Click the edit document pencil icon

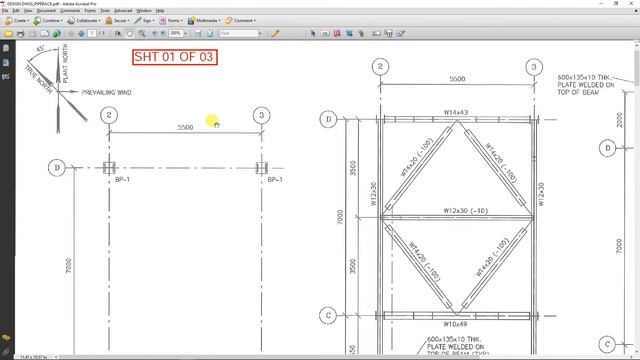click(x=400, y=33)
